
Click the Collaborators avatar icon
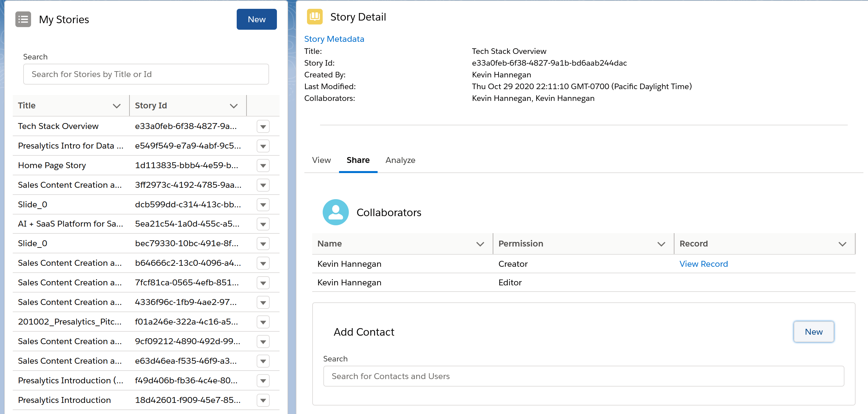pyautogui.click(x=335, y=212)
